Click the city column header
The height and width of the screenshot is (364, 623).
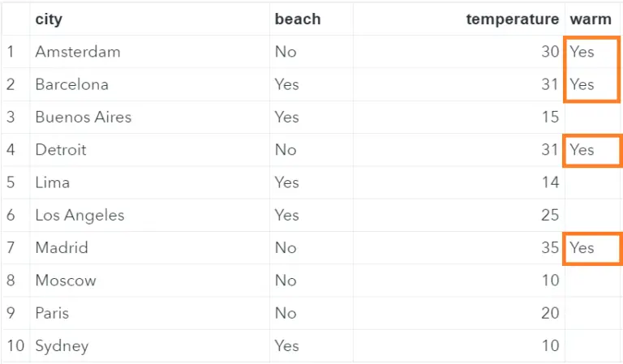point(49,19)
